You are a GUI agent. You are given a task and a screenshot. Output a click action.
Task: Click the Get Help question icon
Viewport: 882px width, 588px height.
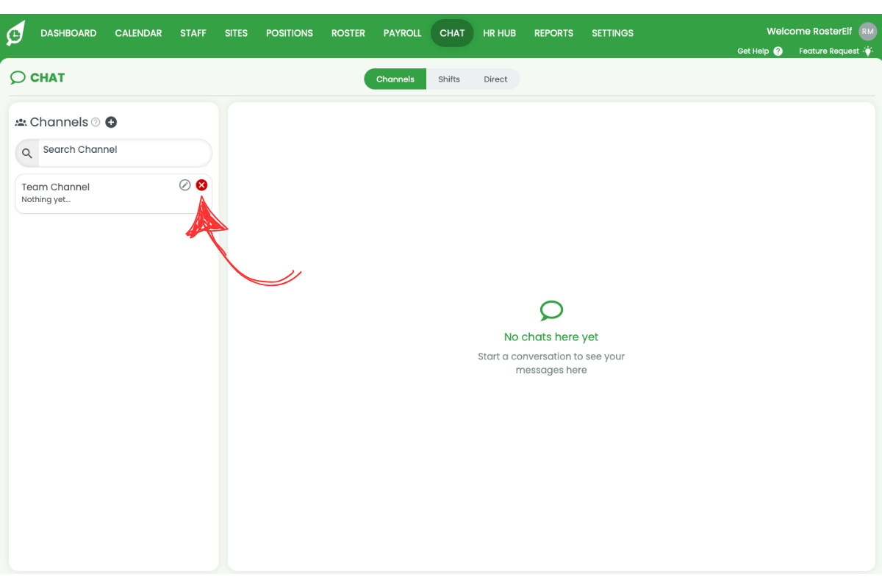coord(778,51)
